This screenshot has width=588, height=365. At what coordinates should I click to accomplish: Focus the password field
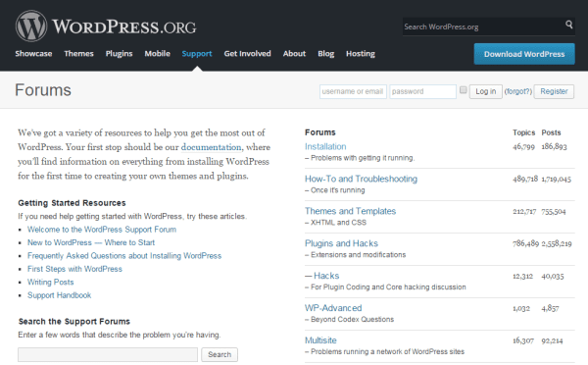422,91
